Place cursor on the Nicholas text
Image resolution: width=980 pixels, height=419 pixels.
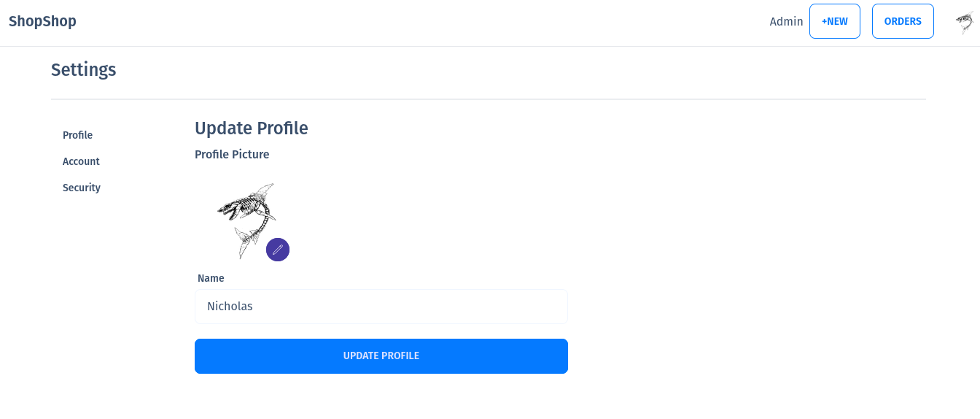point(230,307)
